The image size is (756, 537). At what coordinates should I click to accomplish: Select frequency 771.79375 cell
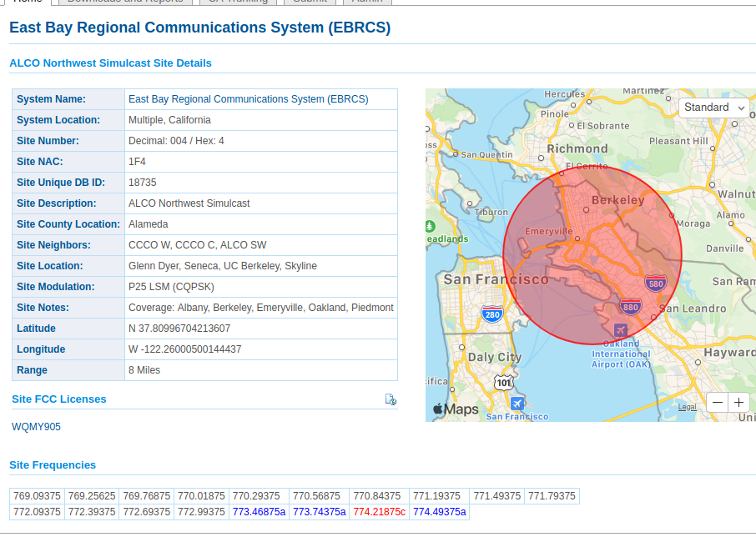pyautogui.click(x=552, y=496)
